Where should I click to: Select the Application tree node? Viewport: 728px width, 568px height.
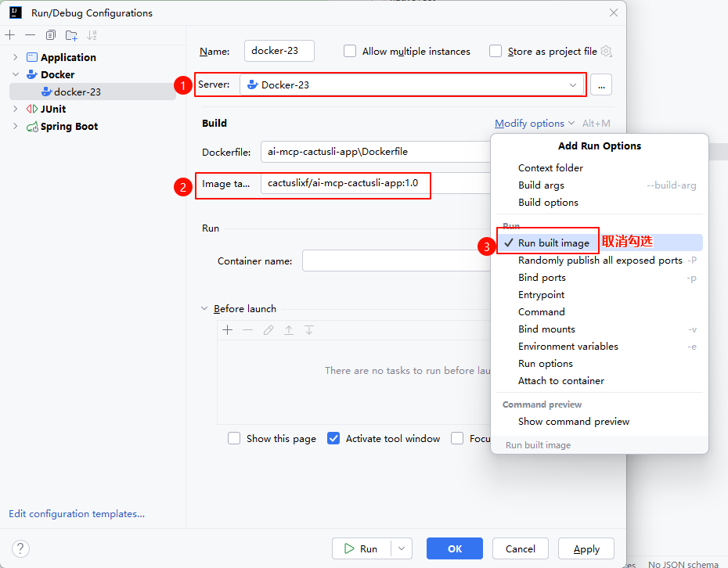click(68, 57)
